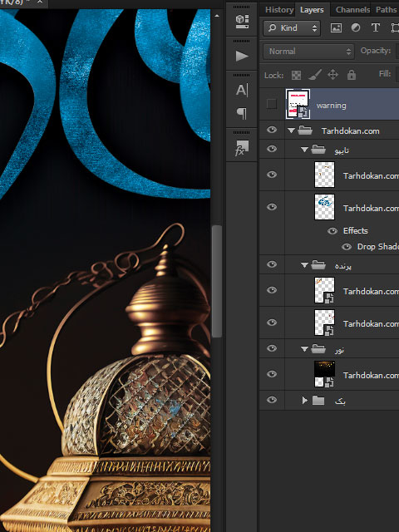Viewport: 399px width, 532px height.
Task: Collapse the نور group
Action: click(304, 349)
